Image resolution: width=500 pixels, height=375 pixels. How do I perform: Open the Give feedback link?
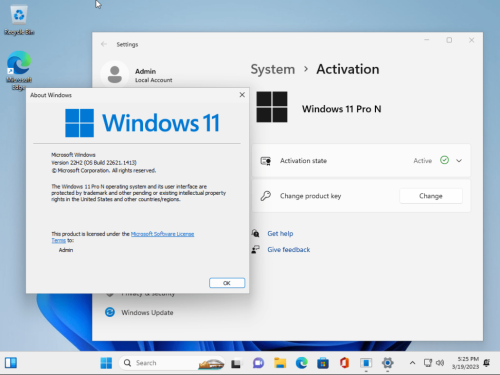tap(289, 249)
